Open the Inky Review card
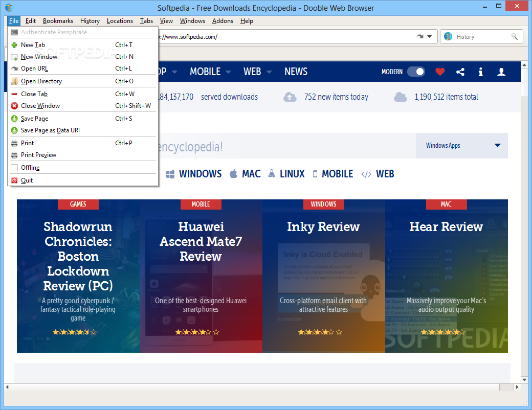The image size is (532, 410). (x=324, y=276)
